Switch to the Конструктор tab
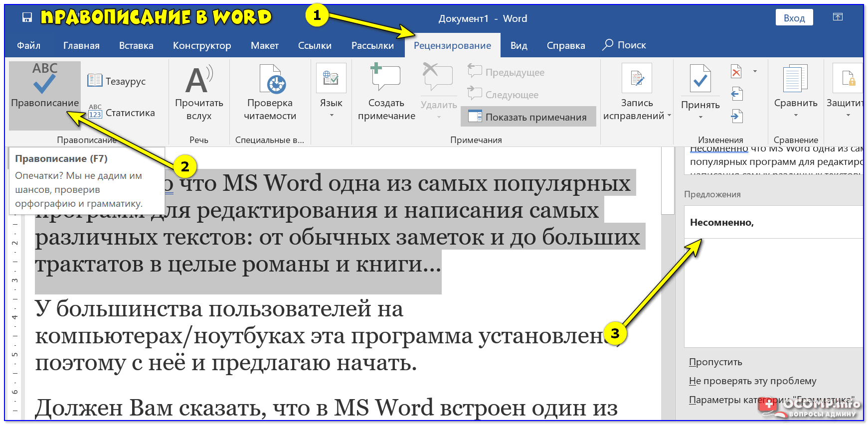Image resolution: width=868 pixels, height=425 pixels. pos(202,45)
